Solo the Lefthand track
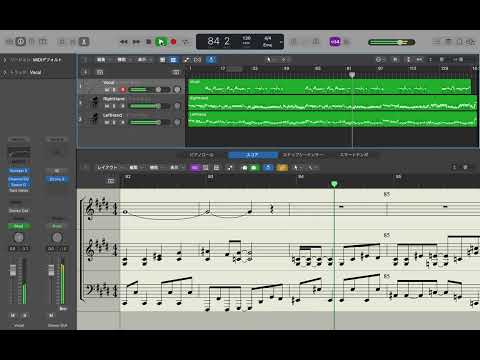The image size is (480, 360). tap(114, 122)
